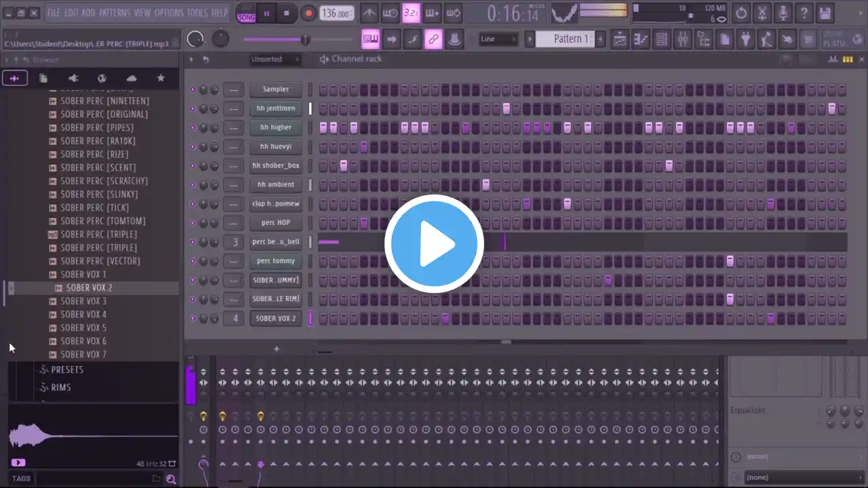The width and height of the screenshot is (868, 488).
Task: Select the browser speaker sounds icon
Action: click(x=73, y=78)
